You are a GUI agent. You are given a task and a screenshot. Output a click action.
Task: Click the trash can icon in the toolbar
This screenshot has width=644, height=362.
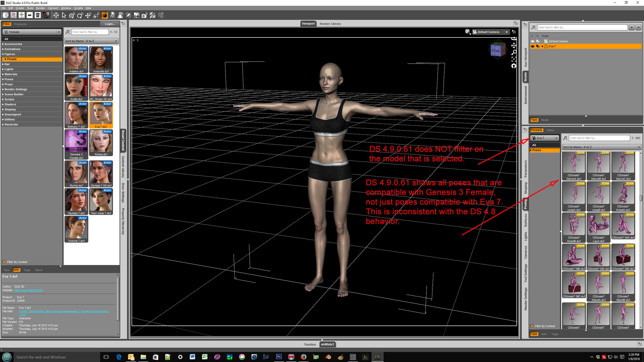click(x=38, y=16)
